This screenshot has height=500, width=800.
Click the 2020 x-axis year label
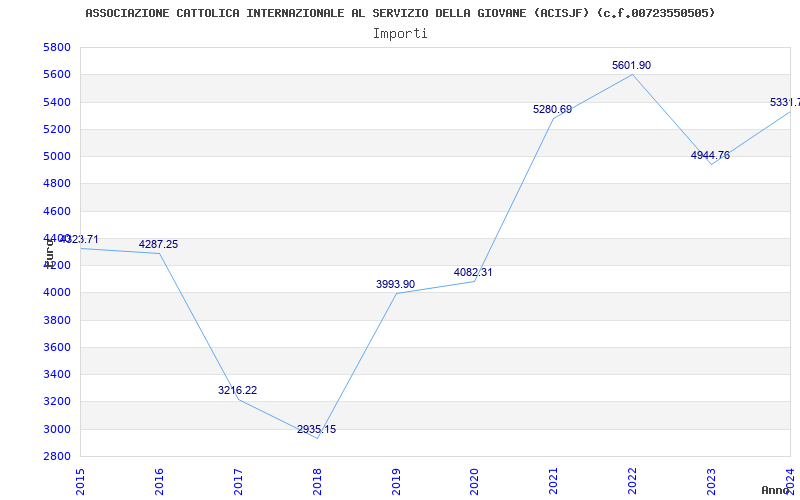point(474,482)
